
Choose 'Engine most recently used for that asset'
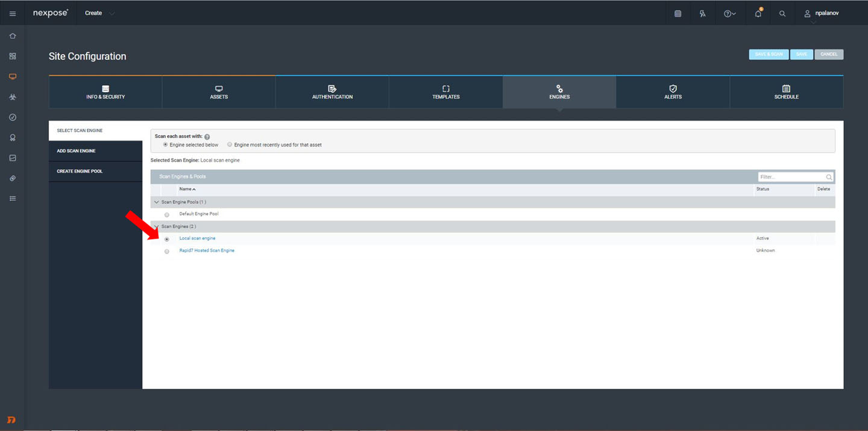coord(230,145)
